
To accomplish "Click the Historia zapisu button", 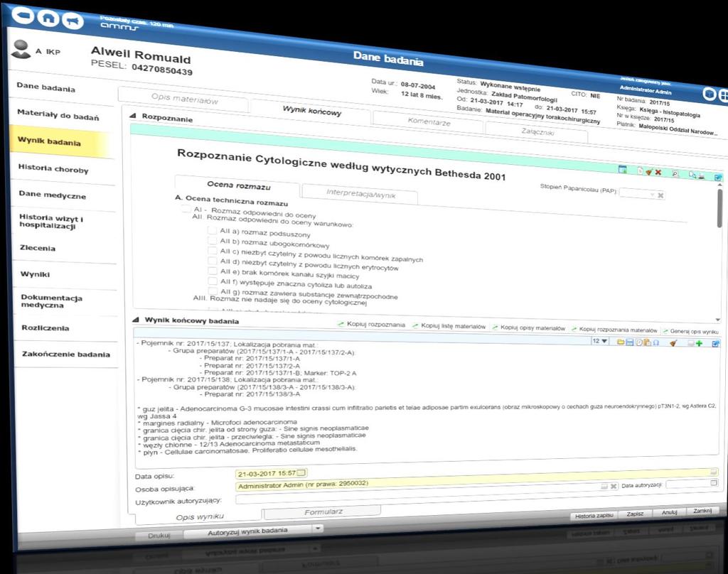I will [594, 516].
